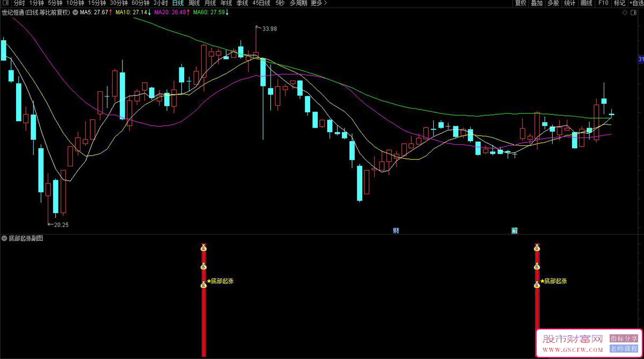The height and width of the screenshot is (359, 644).
Task: Click the 20.25 low price label
Action: click(x=61, y=225)
